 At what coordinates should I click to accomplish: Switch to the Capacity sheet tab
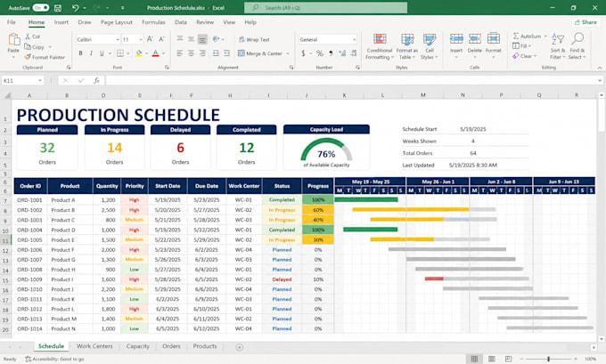click(137, 346)
